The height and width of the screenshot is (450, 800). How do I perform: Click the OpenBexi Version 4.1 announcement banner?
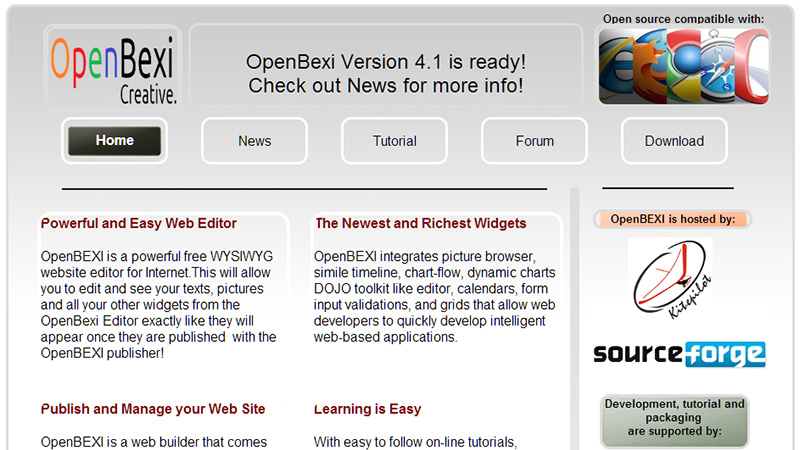pyautogui.click(x=386, y=65)
